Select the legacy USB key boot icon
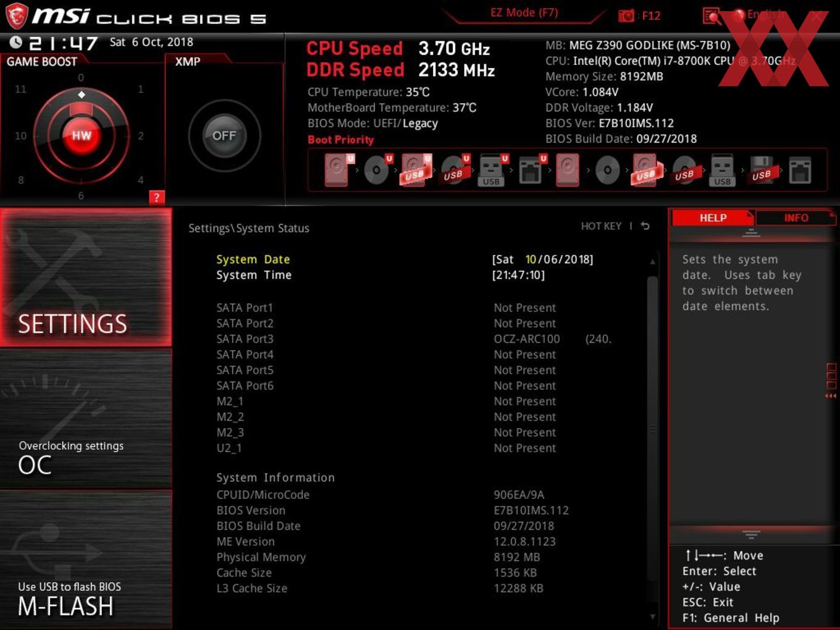Screen dimensions: 840x630 (x=722, y=170)
